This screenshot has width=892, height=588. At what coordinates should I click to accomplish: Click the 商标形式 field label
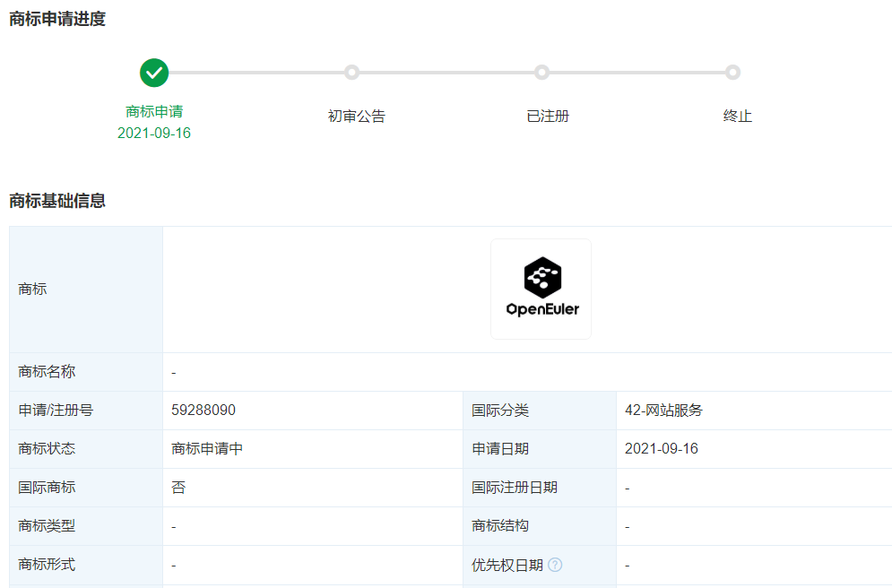(x=47, y=565)
